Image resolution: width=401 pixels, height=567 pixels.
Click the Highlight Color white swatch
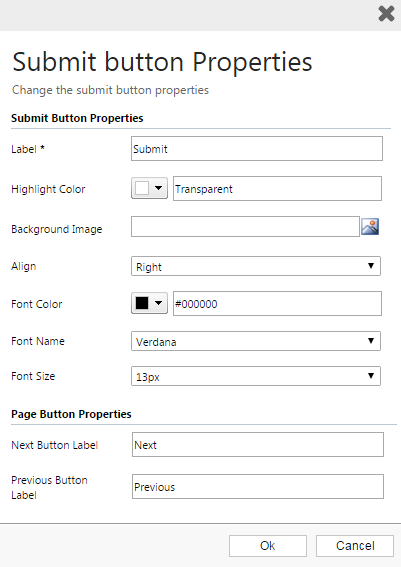[142, 188]
